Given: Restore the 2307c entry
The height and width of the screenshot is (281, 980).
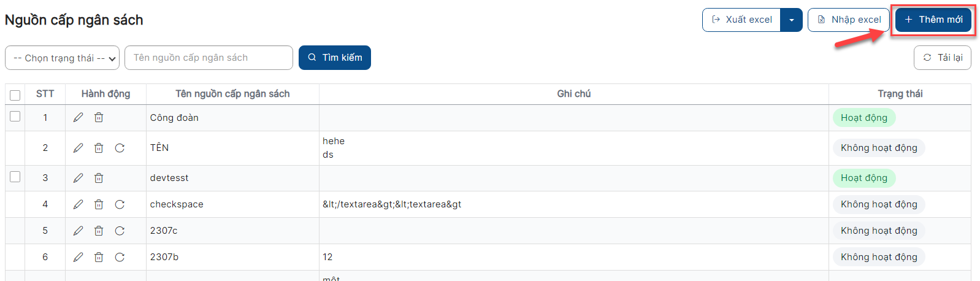Looking at the screenshot, I should click(120, 231).
